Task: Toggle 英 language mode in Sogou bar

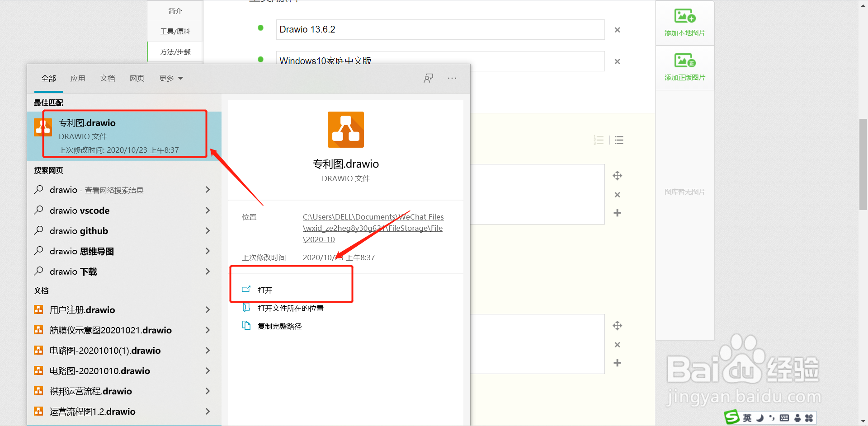Action: [x=747, y=418]
